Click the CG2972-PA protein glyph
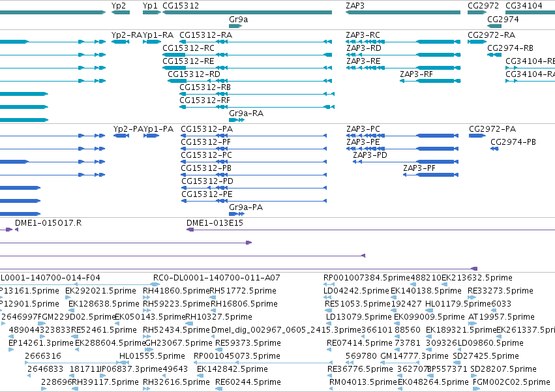 point(477,136)
